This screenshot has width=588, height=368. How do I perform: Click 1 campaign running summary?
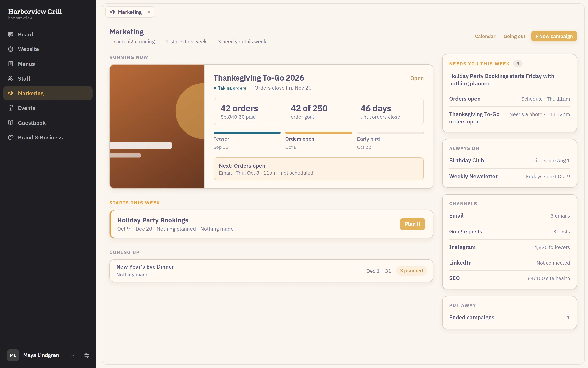[132, 42]
